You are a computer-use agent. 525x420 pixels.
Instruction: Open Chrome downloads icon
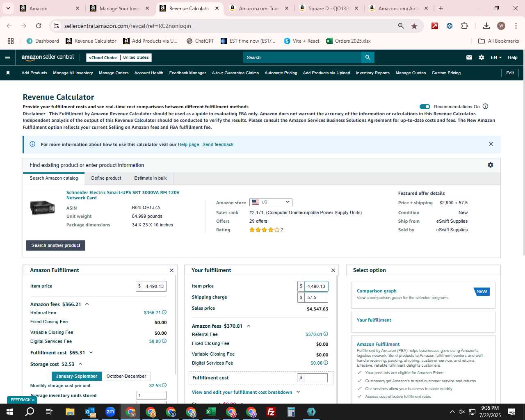tap(486, 26)
